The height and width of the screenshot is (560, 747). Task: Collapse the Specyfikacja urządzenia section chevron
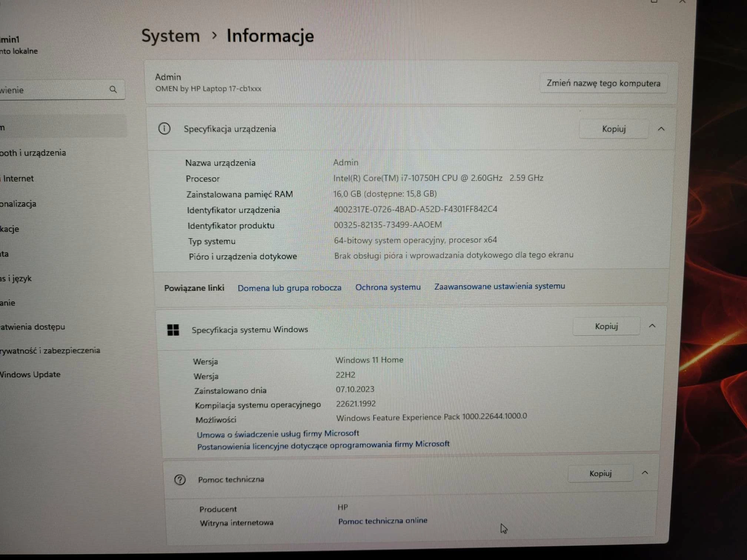pos(661,129)
